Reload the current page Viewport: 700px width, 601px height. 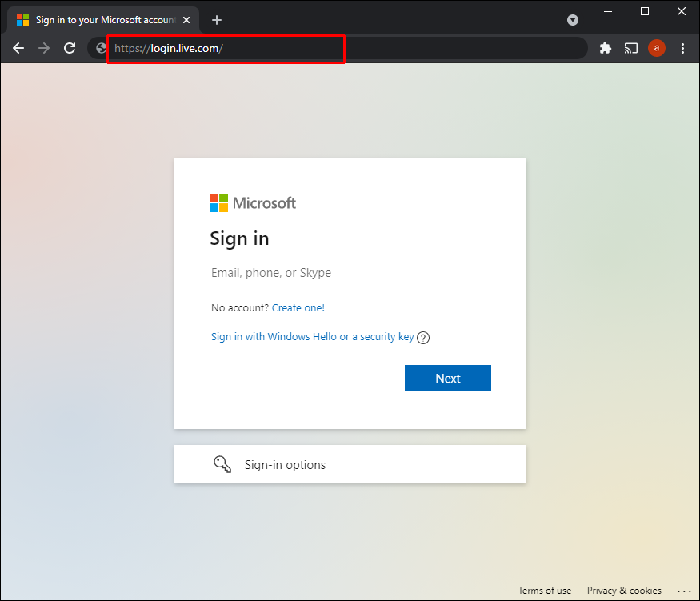click(70, 48)
